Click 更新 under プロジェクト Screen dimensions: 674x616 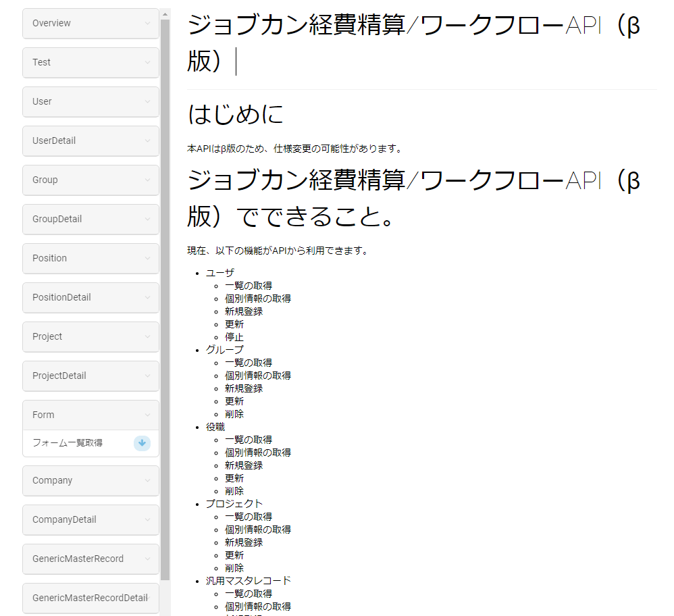(234, 555)
